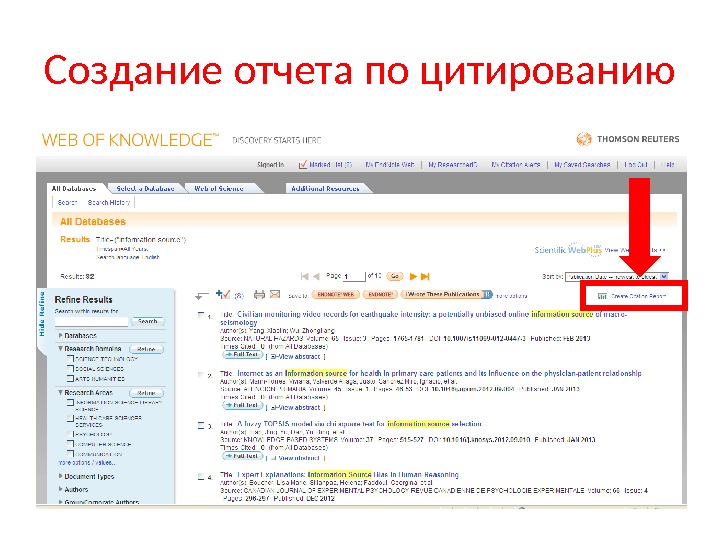Open Scientific WebPlus logo link
The image size is (720, 540).
click(x=568, y=249)
